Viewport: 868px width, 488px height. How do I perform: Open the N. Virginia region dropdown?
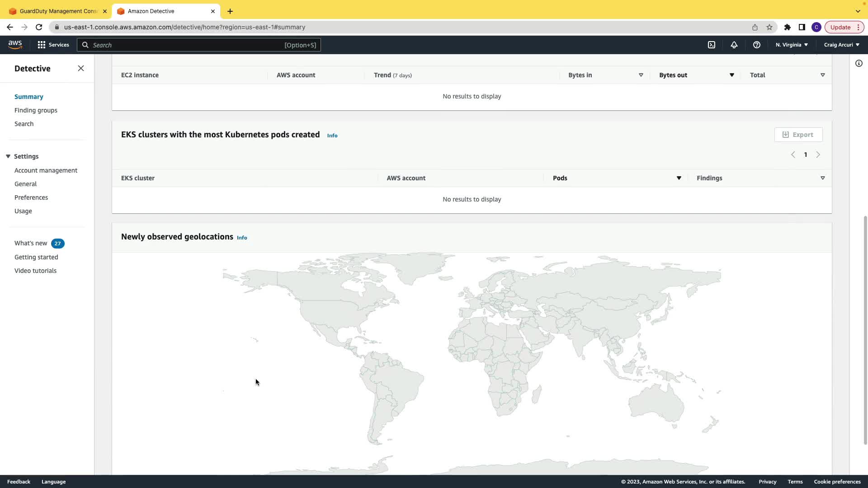[792, 45]
